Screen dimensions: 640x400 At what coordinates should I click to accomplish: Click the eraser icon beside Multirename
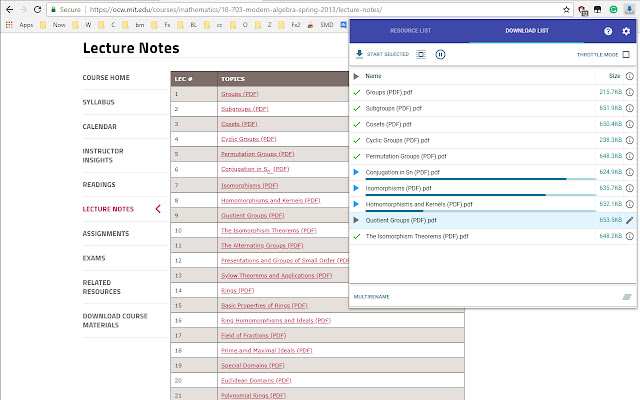tap(627, 296)
